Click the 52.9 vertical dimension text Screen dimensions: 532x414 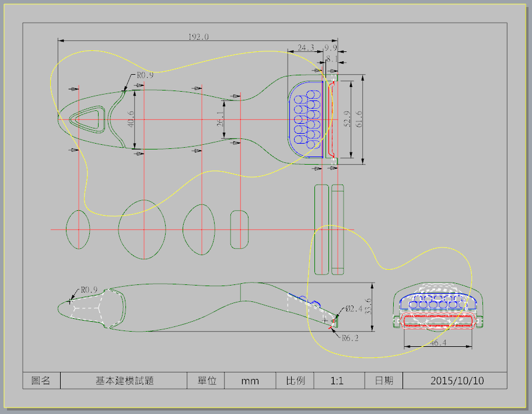click(347, 120)
